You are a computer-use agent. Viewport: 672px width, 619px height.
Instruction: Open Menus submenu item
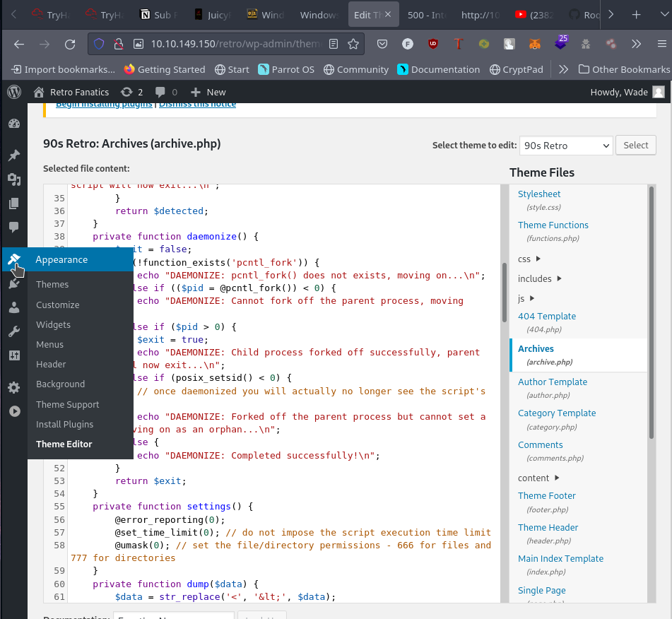coord(49,345)
